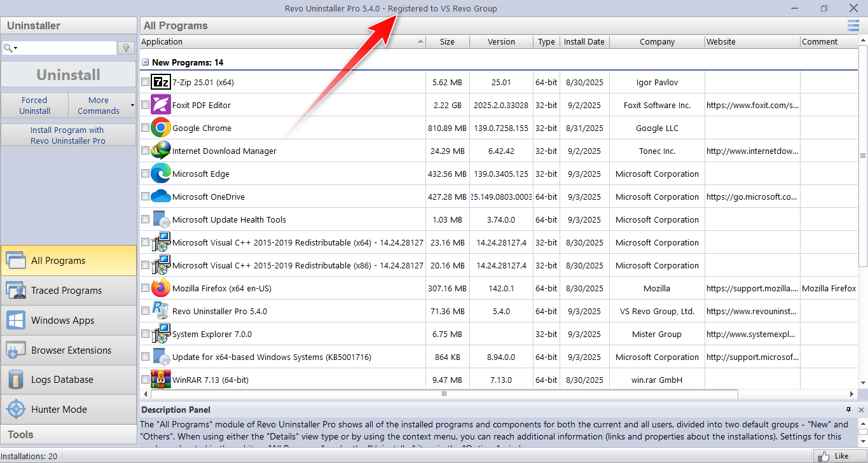Expand the Tools section
Viewport: 868px width, 463px height.
point(69,435)
